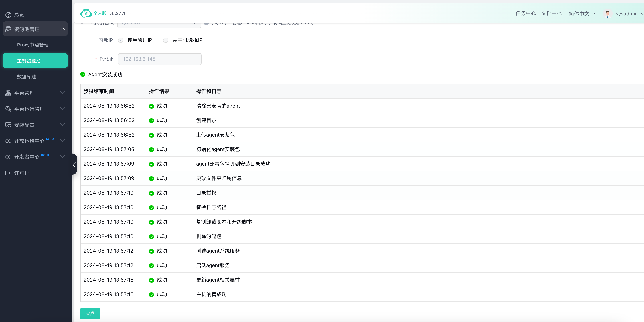
Task: Click the license card icon
Action: tap(8, 173)
